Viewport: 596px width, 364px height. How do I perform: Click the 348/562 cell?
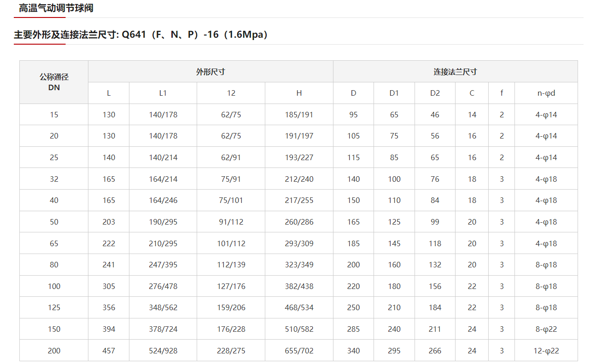coord(163,307)
